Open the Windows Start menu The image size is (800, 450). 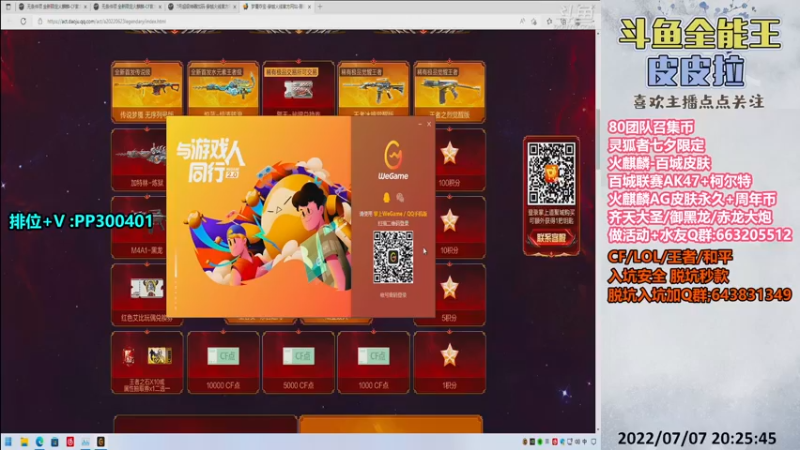coord(8,442)
